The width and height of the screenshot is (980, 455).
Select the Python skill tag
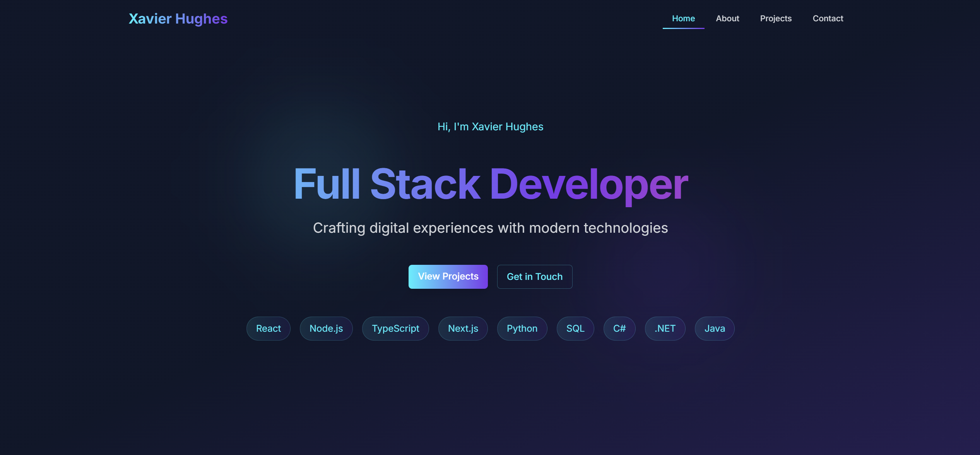522,329
